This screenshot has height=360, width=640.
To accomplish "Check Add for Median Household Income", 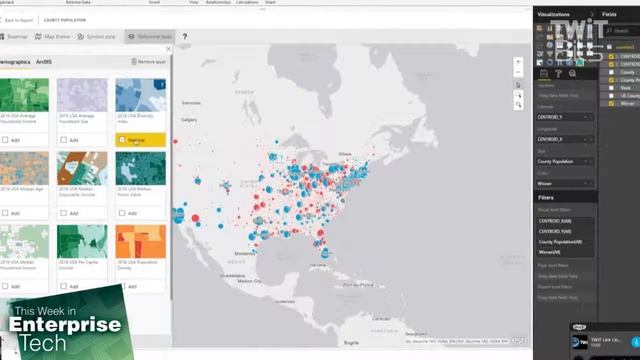I will point(5,286).
